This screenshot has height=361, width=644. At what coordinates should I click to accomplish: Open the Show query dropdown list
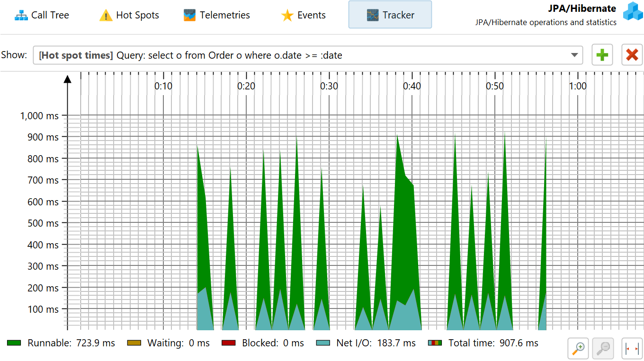307,55
